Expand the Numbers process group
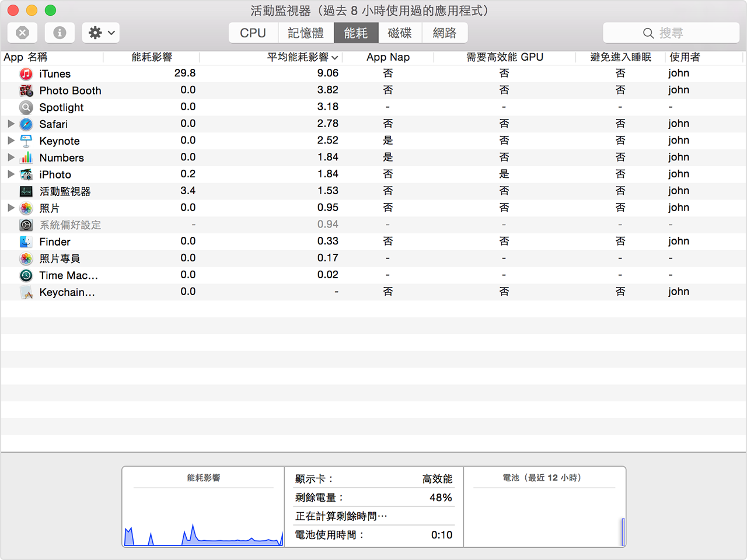Image resolution: width=747 pixels, height=560 pixels. tap(11, 157)
